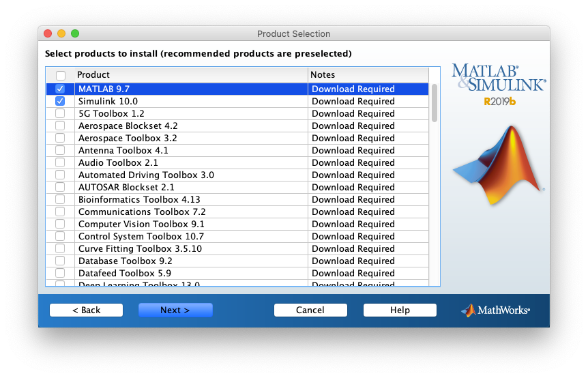Tick the Datafeed Toolbox 5.9 checkbox
The height and width of the screenshot is (378, 588).
tap(60, 273)
